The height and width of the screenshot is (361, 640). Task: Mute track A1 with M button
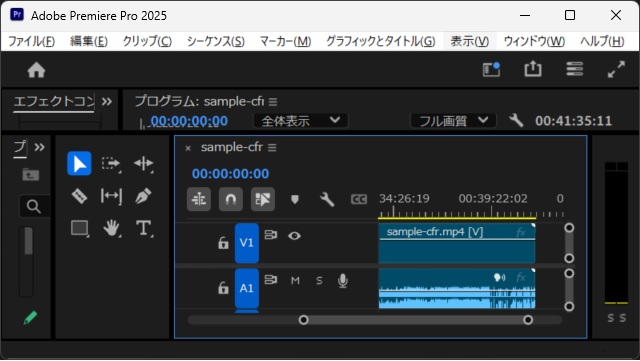tap(295, 281)
